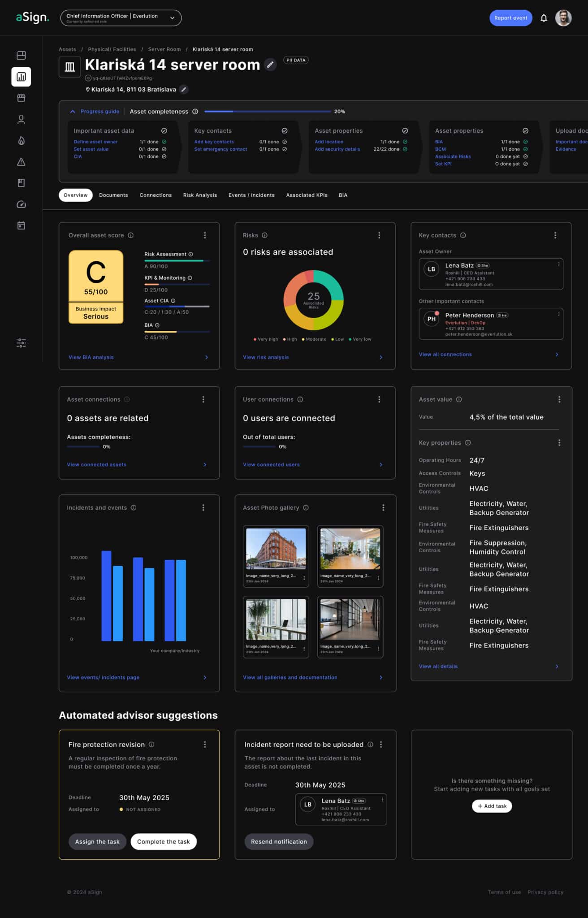Click the Asset completeness progress bar
The image size is (588, 918).
267,112
